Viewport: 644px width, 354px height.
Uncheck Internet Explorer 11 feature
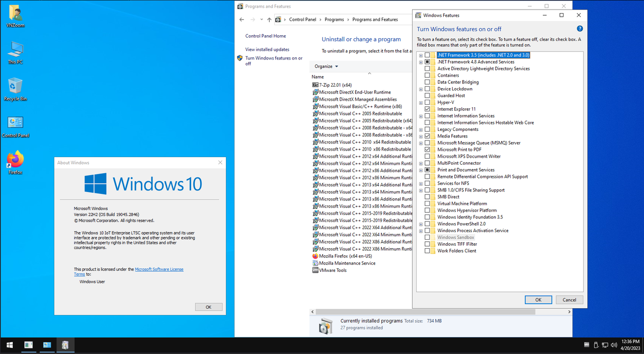(427, 109)
